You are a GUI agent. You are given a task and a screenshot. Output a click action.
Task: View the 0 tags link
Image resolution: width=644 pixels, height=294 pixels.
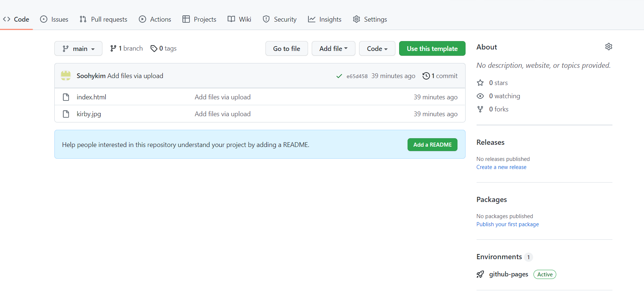coord(163,48)
